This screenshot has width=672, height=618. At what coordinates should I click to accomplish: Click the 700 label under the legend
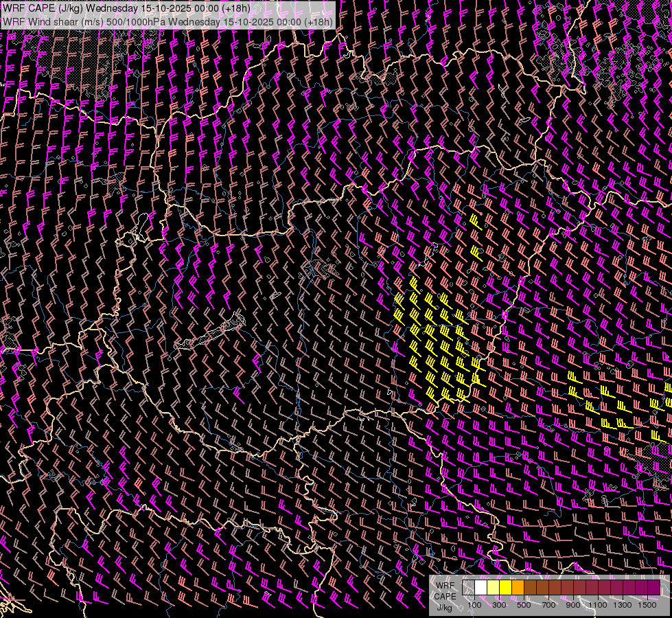click(548, 605)
